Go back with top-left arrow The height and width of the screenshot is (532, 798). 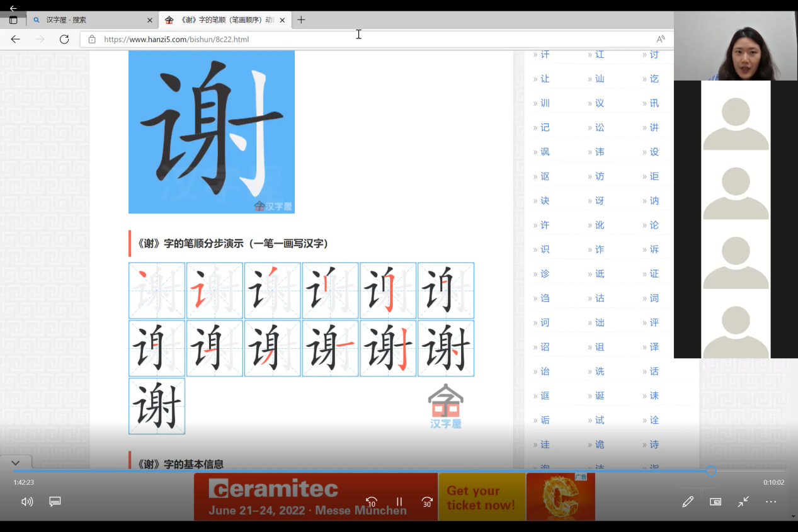(x=13, y=8)
